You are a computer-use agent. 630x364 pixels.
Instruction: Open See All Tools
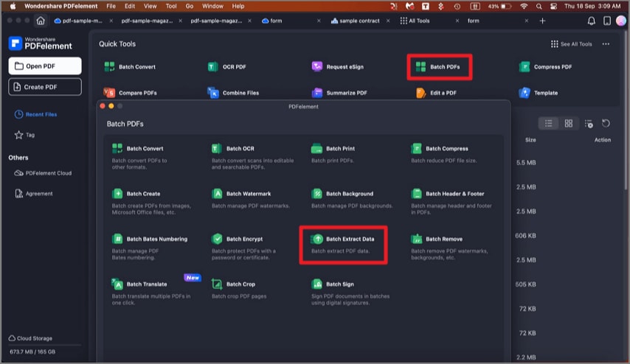[x=571, y=44]
